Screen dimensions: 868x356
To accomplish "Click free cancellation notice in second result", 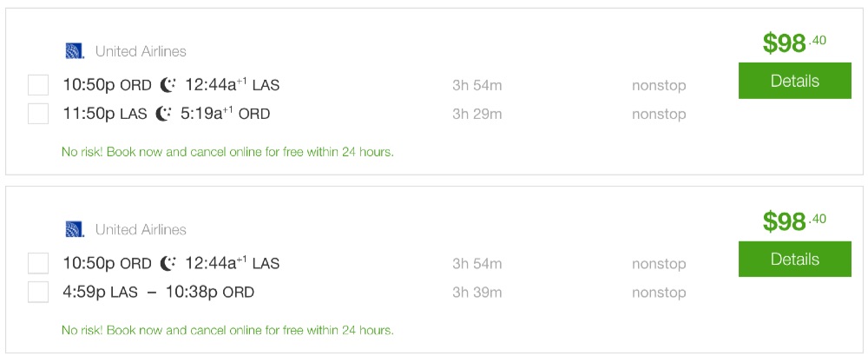I will (x=227, y=330).
